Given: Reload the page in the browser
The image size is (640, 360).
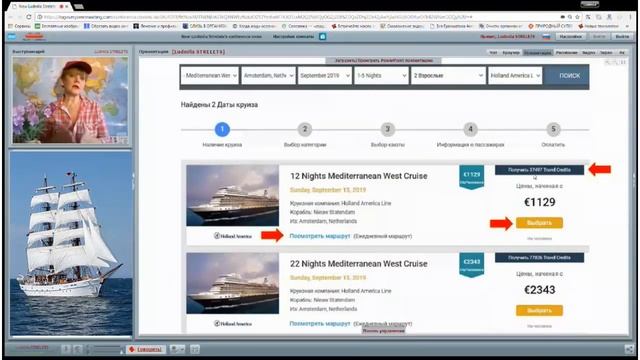Looking at the screenshot, I should [29, 17].
